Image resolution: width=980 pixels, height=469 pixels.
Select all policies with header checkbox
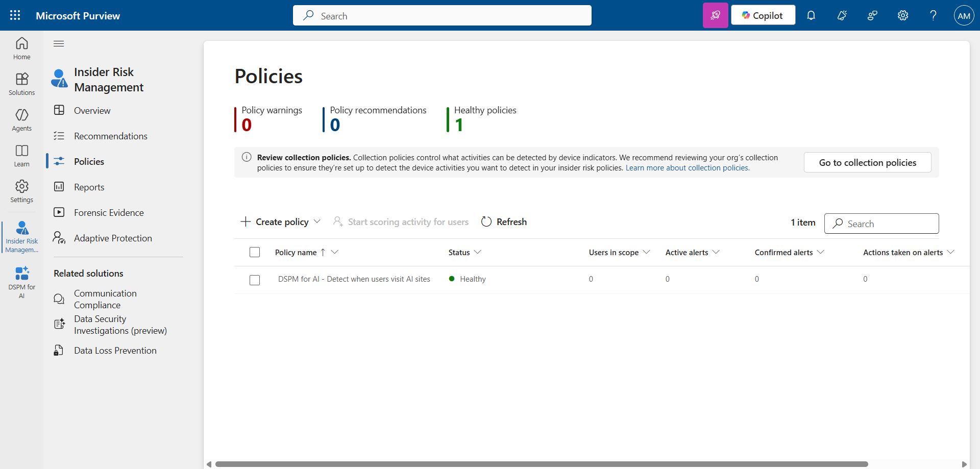coord(255,252)
